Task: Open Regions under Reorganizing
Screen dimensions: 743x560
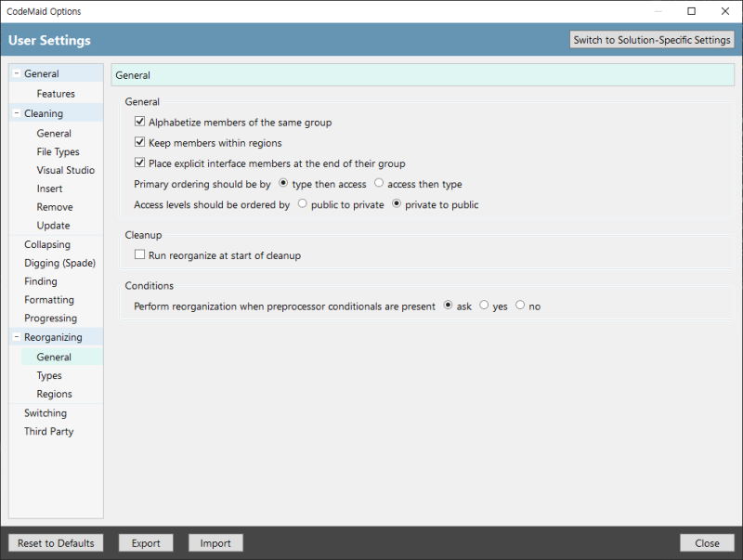Action: click(x=55, y=394)
